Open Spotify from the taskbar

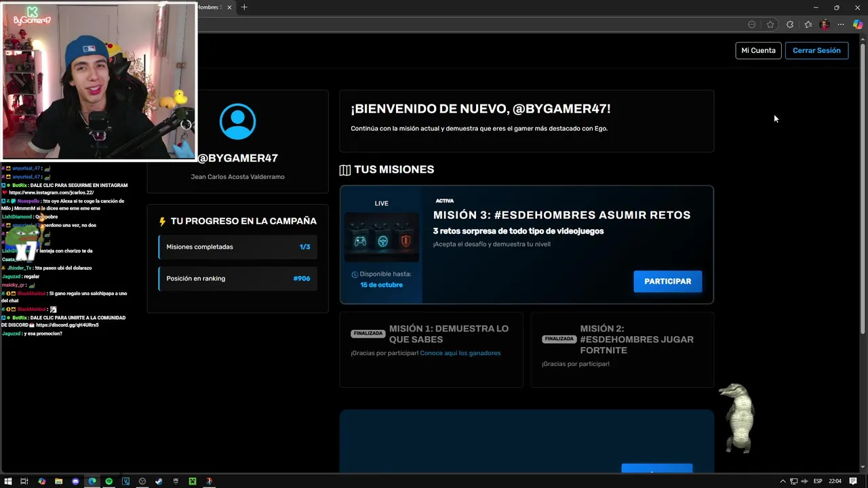coord(108,481)
